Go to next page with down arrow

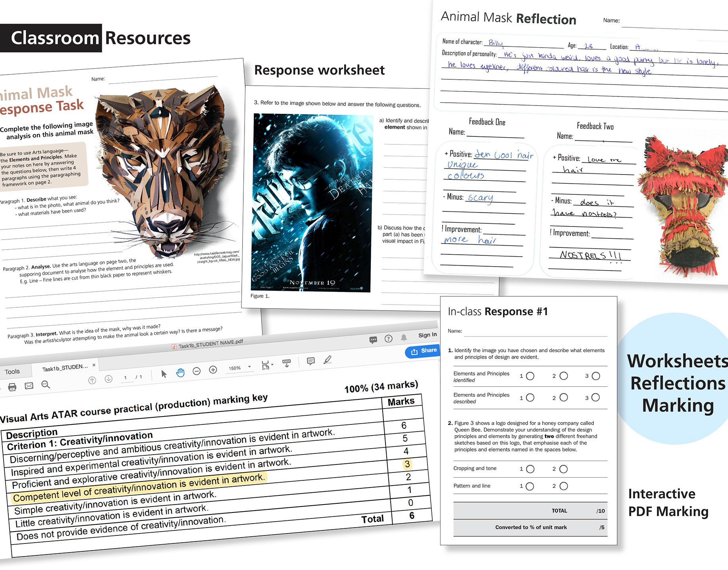[x=108, y=379]
